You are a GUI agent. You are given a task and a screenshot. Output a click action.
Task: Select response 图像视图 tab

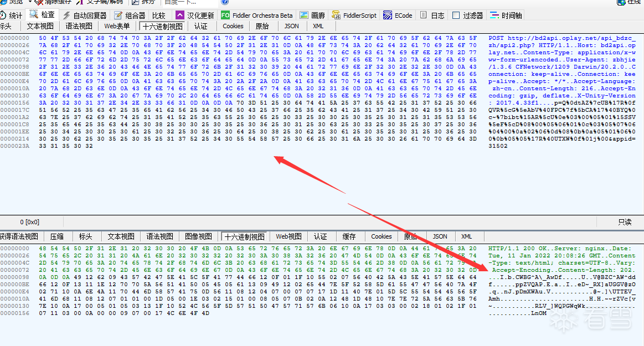[198, 237]
